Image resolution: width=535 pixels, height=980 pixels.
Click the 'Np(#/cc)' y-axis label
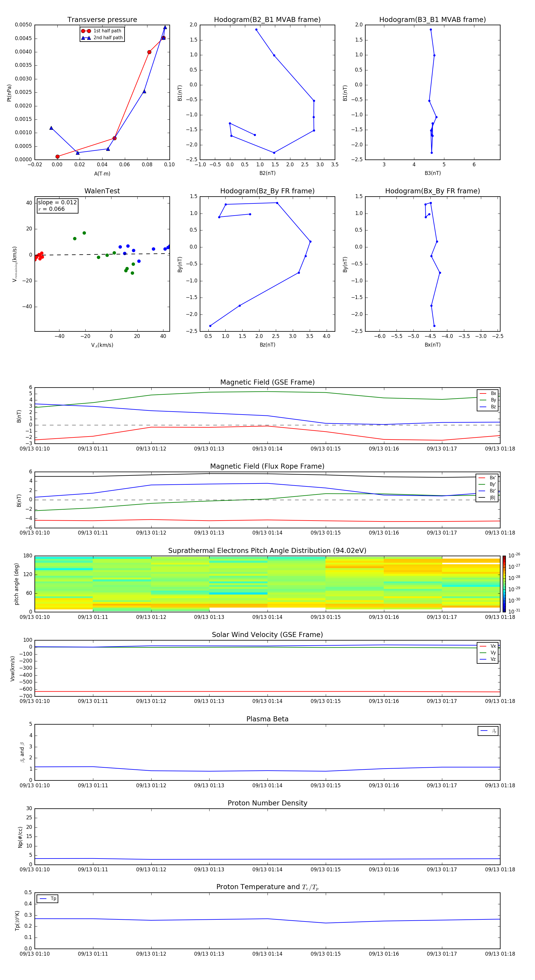click(20, 837)
